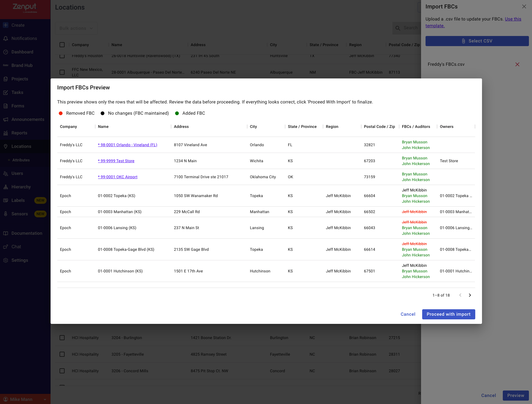Click the Preview button in side panel

point(516,396)
